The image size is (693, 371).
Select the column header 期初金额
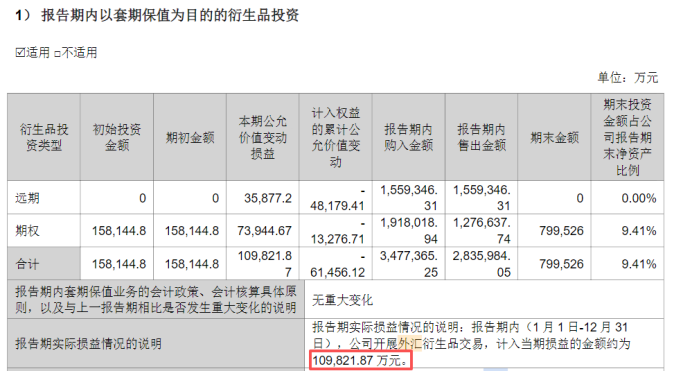tap(190, 138)
